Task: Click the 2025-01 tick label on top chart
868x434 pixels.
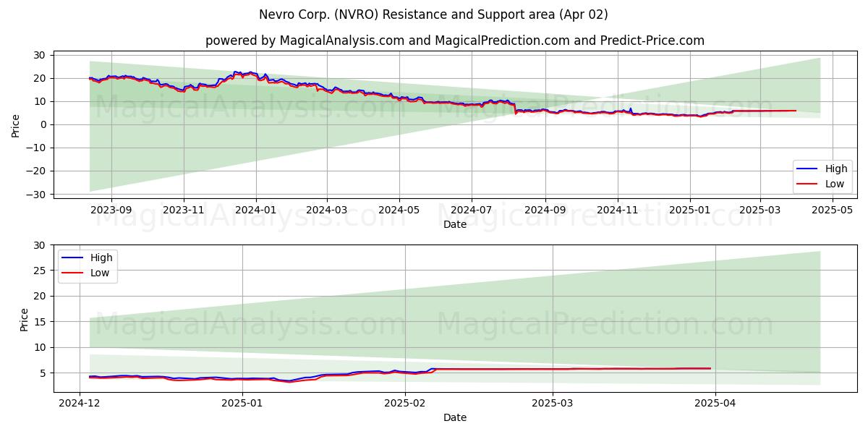Action: 689,210
